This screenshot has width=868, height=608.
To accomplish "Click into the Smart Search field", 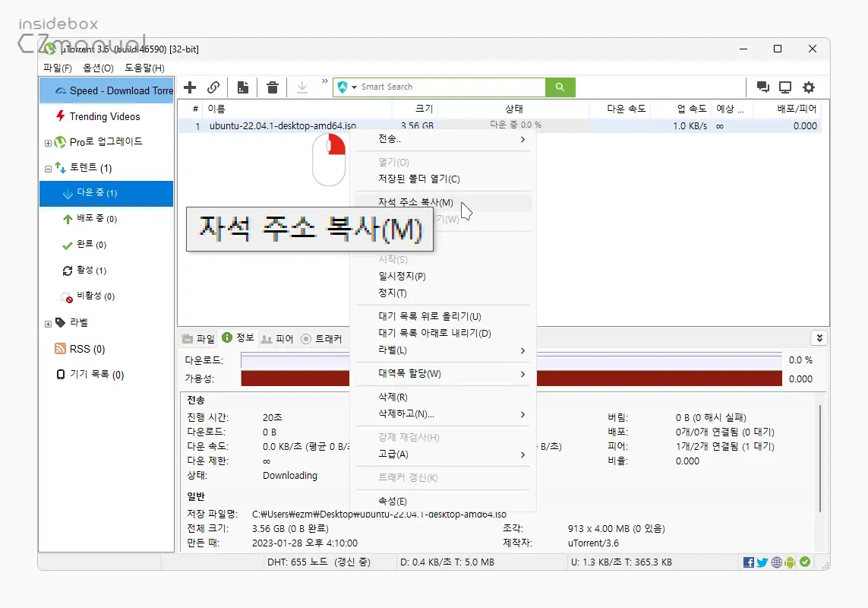I will [x=451, y=87].
